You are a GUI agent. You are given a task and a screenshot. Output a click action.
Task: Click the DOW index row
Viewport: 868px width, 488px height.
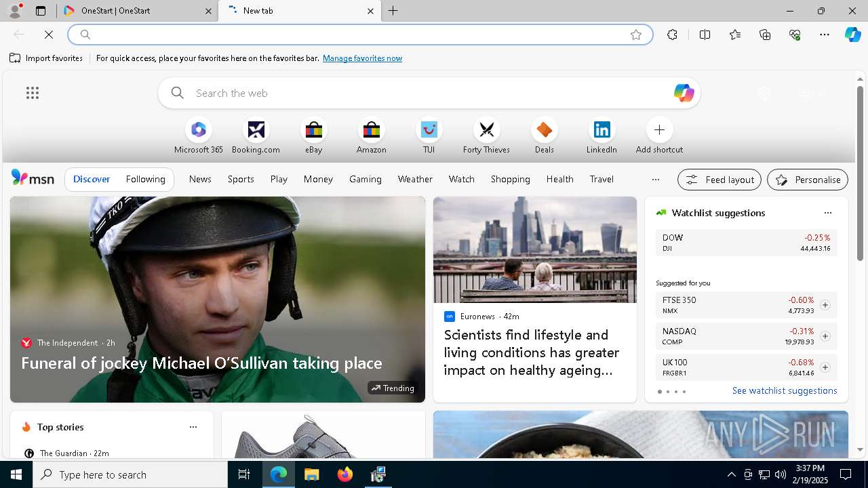click(746, 243)
